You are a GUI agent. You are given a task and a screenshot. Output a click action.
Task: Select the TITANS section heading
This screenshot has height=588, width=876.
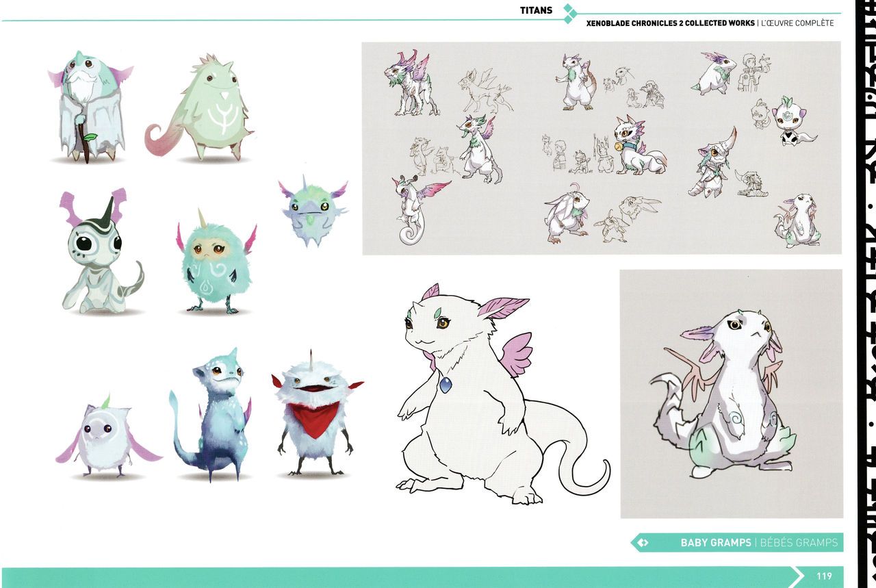pyautogui.click(x=537, y=10)
